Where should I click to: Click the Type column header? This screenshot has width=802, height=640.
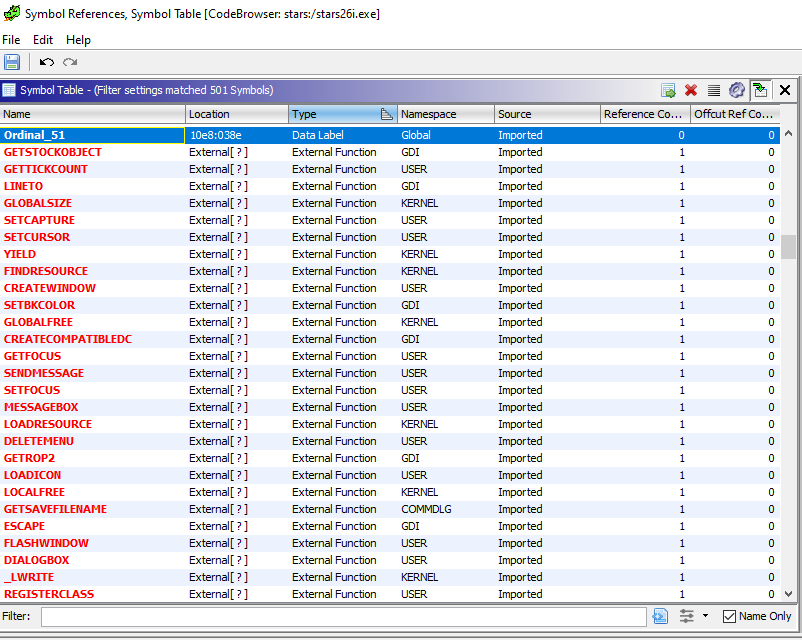[x=343, y=114]
